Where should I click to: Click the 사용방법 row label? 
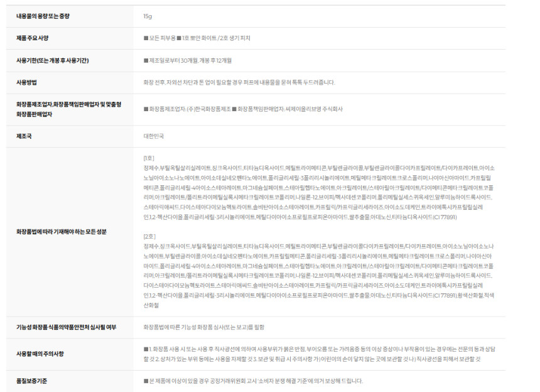(26, 83)
